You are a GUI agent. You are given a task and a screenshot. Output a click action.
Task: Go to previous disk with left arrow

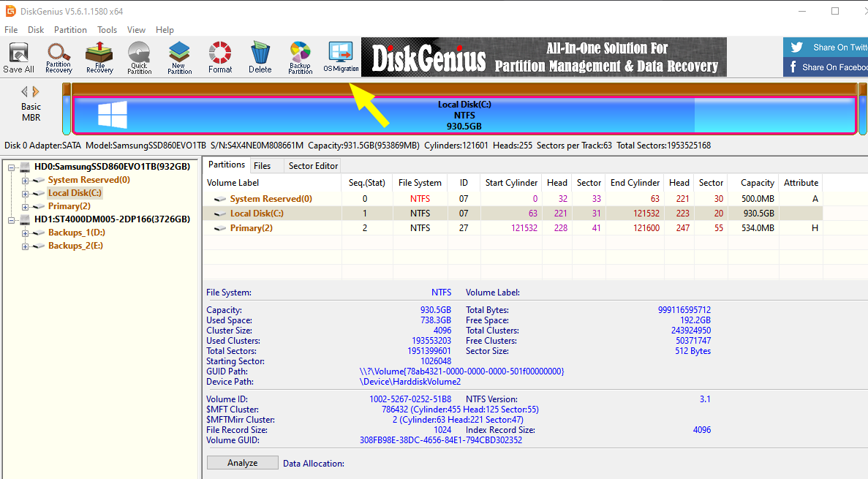tap(24, 91)
